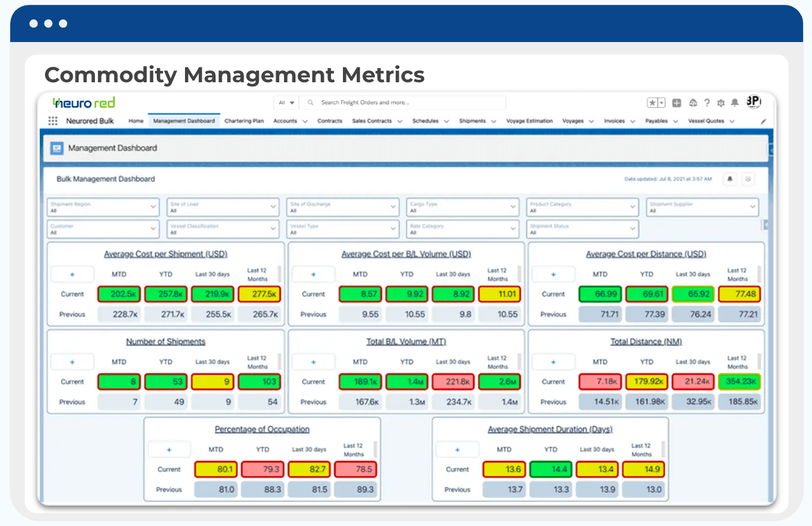Screen dimensions: 812x526
Task: Open the Total B/L Volume (MT) link
Action: pyautogui.click(x=406, y=342)
